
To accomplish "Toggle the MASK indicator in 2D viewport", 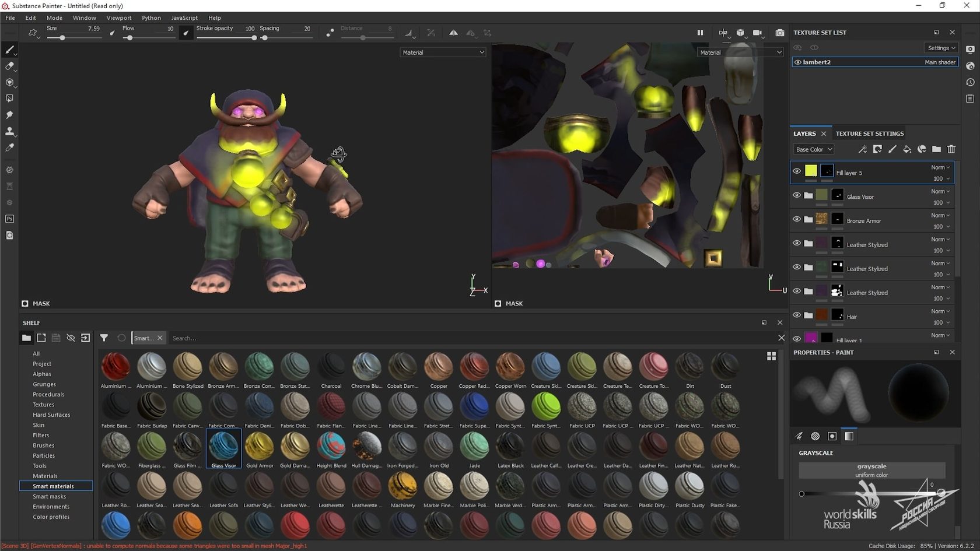I will tap(498, 303).
